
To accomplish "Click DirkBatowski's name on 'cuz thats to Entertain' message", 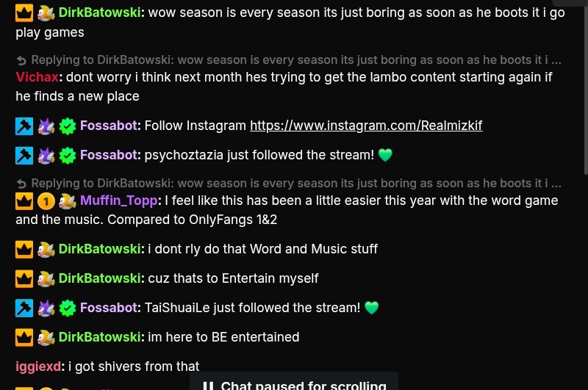I will point(99,278).
